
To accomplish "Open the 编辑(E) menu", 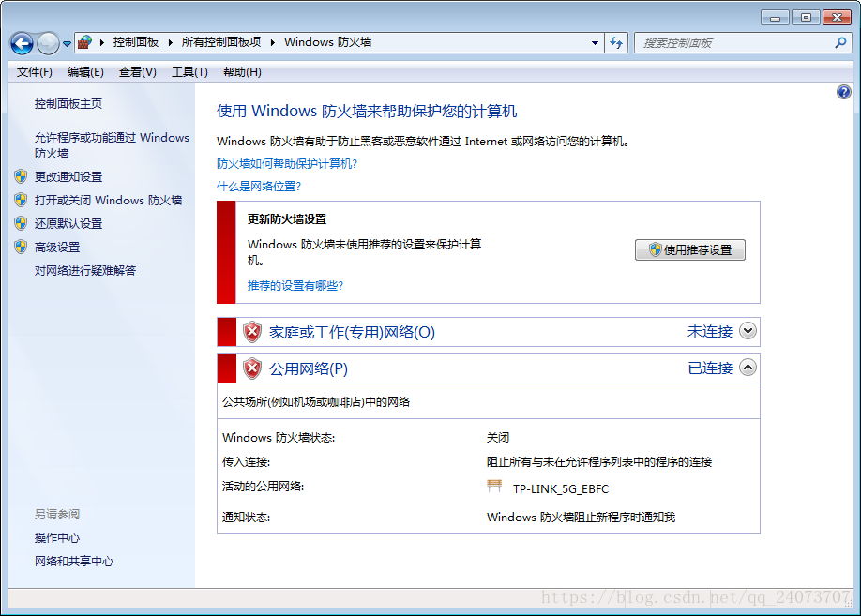I will point(85,72).
